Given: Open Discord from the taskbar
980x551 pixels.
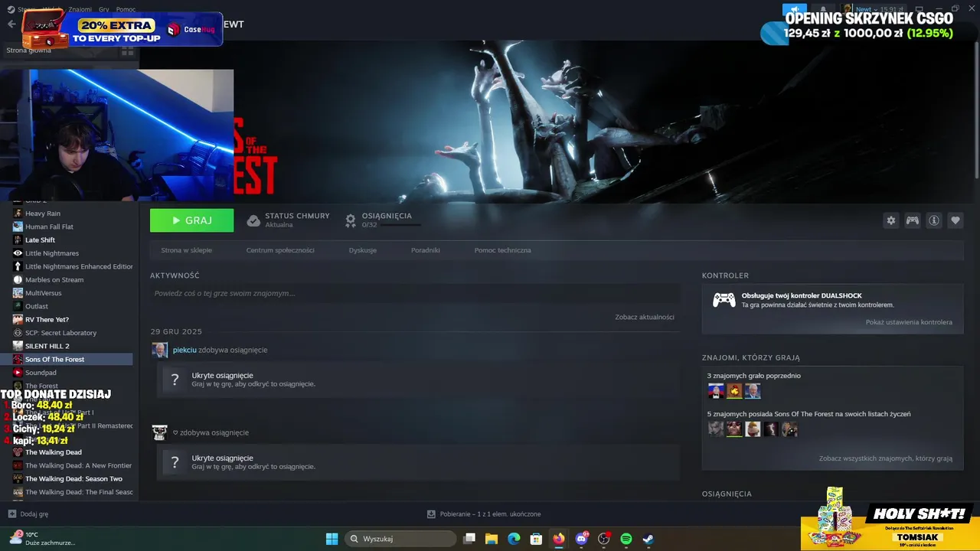Looking at the screenshot, I should [x=581, y=539].
